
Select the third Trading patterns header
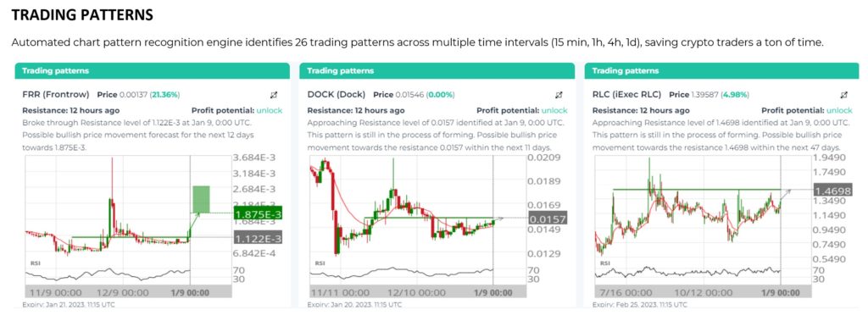coord(722,71)
